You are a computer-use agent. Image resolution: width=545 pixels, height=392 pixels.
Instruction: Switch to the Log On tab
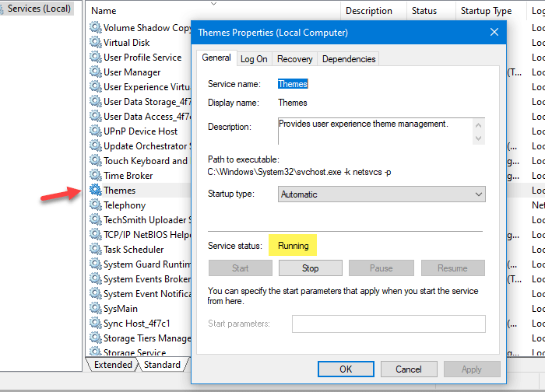254,58
